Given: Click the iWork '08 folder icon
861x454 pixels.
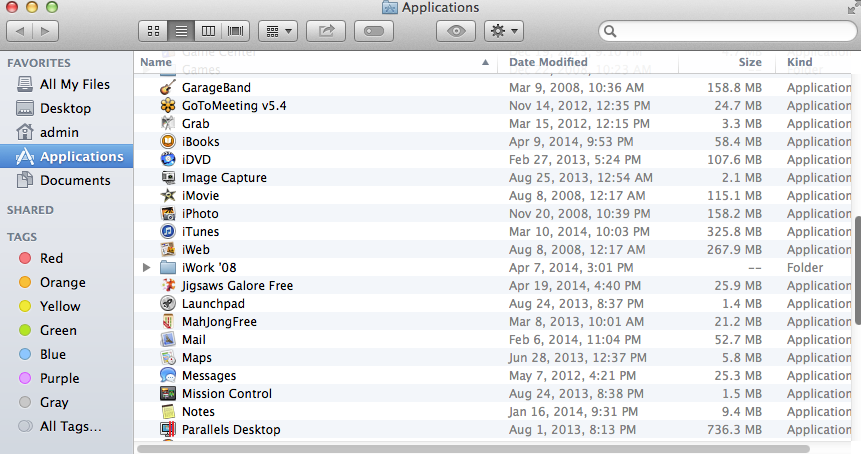Looking at the screenshot, I should [x=167, y=268].
